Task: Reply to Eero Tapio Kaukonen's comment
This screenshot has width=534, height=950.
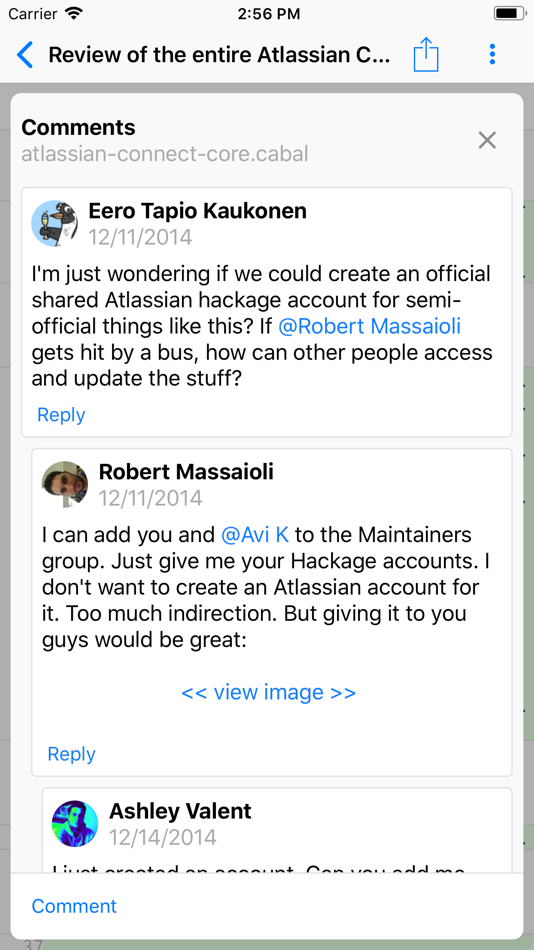Action: [x=61, y=414]
